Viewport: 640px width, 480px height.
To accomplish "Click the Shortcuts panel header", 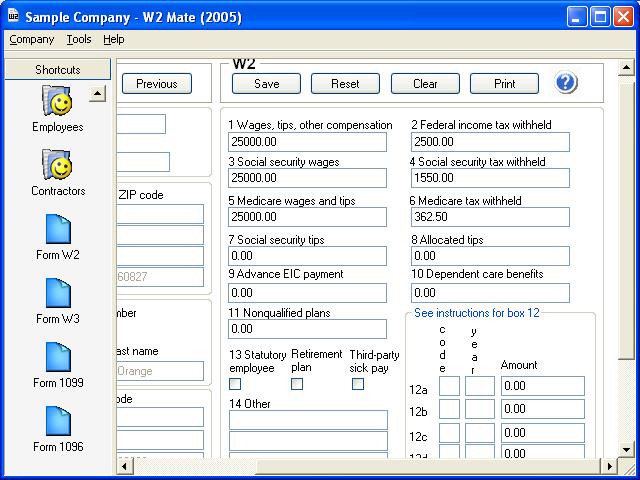I will tap(58, 69).
